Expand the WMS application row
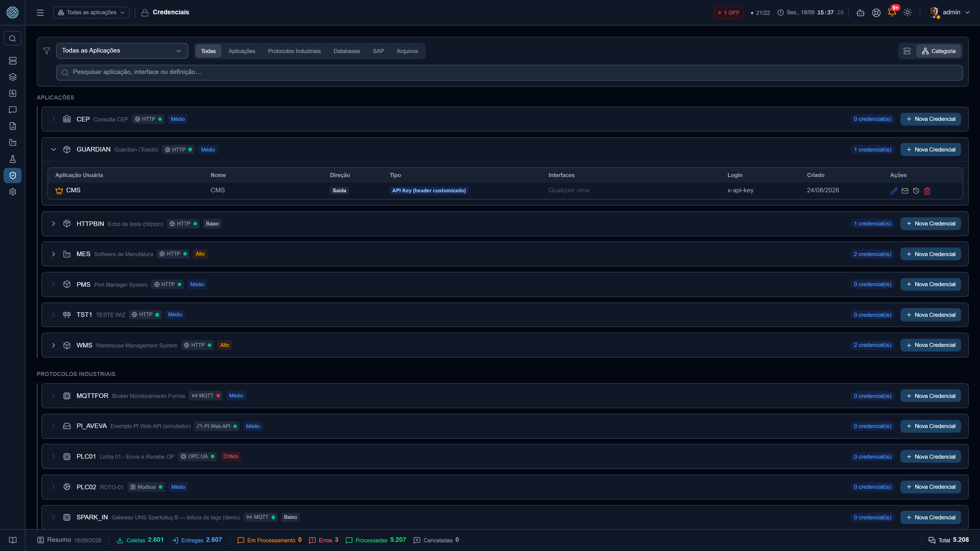 [x=54, y=345]
